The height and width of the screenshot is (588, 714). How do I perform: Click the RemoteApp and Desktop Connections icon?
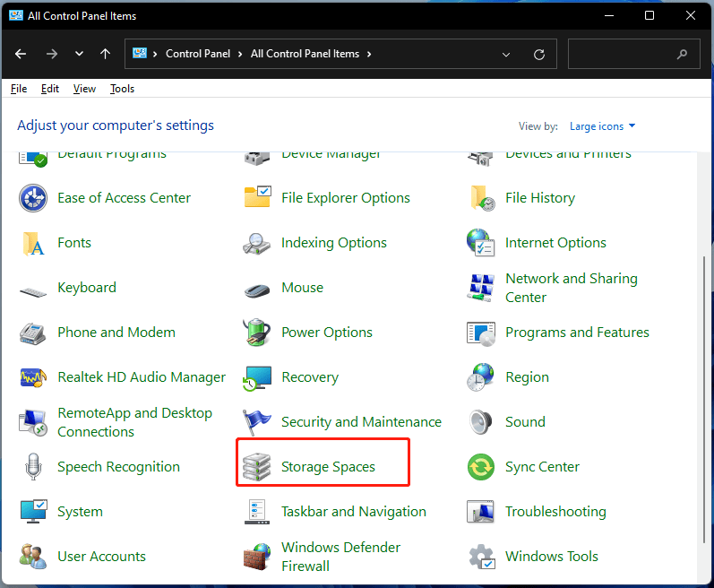pyautogui.click(x=33, y=423)
